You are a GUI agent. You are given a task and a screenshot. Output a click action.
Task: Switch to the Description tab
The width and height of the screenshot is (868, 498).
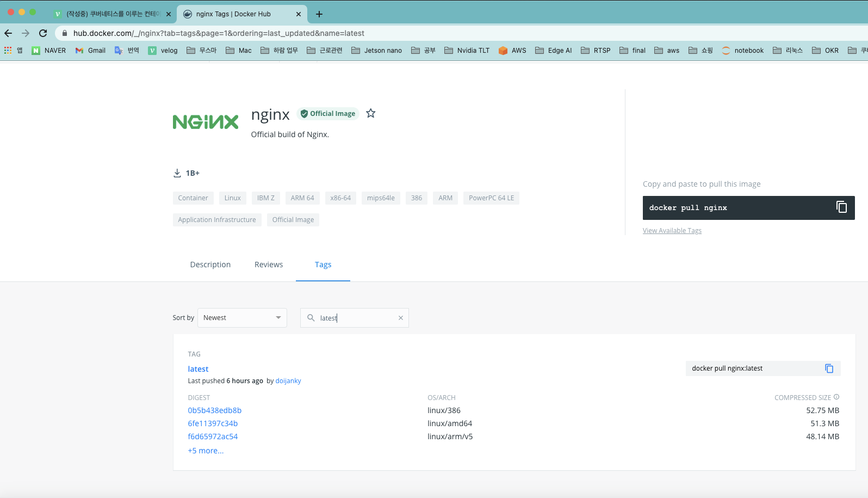(x=210, y=265)
